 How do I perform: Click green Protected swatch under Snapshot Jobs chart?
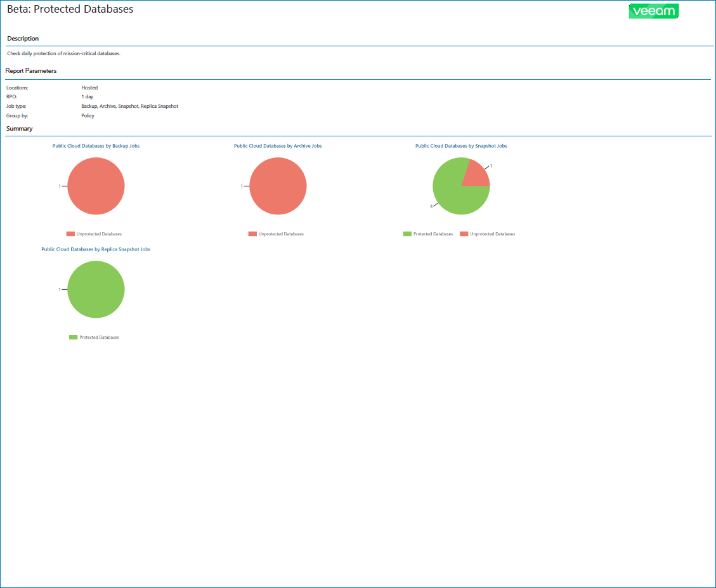point(407,234)
